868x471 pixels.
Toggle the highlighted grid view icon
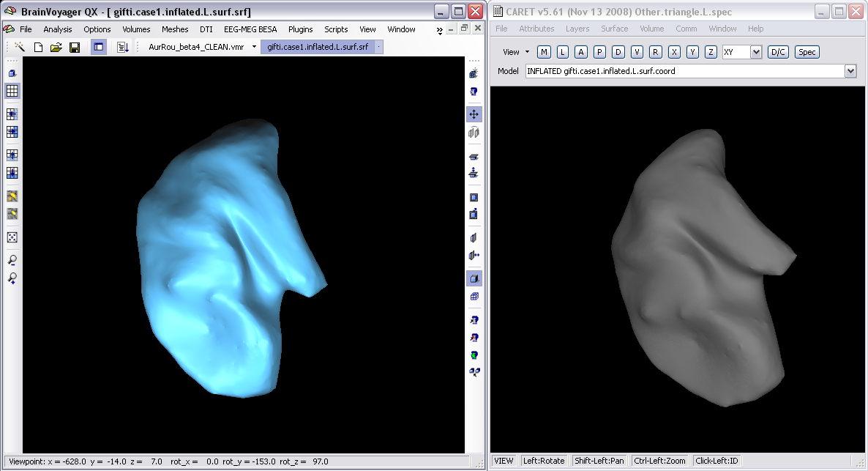pos(12,91)
